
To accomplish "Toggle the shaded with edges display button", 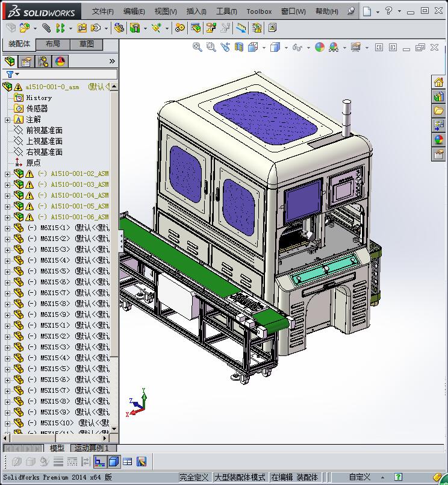I will (114, 462).
